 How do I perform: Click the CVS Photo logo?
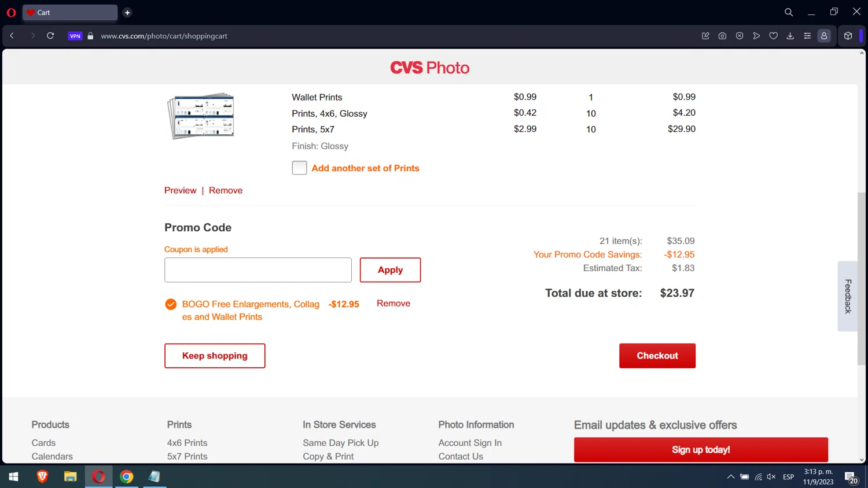coord(429,68)
